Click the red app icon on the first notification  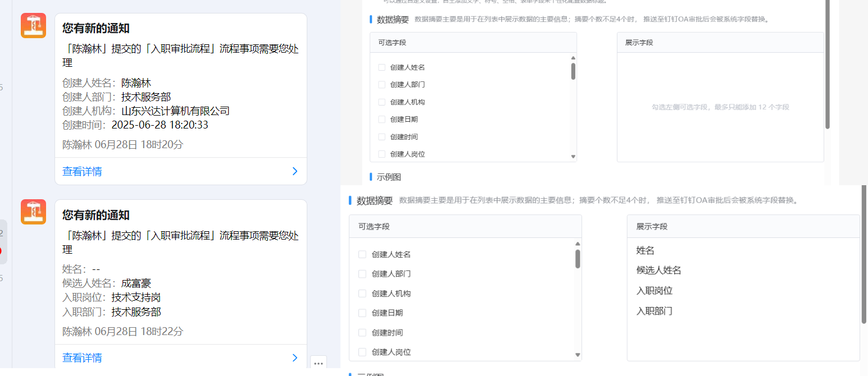(33, 25)
